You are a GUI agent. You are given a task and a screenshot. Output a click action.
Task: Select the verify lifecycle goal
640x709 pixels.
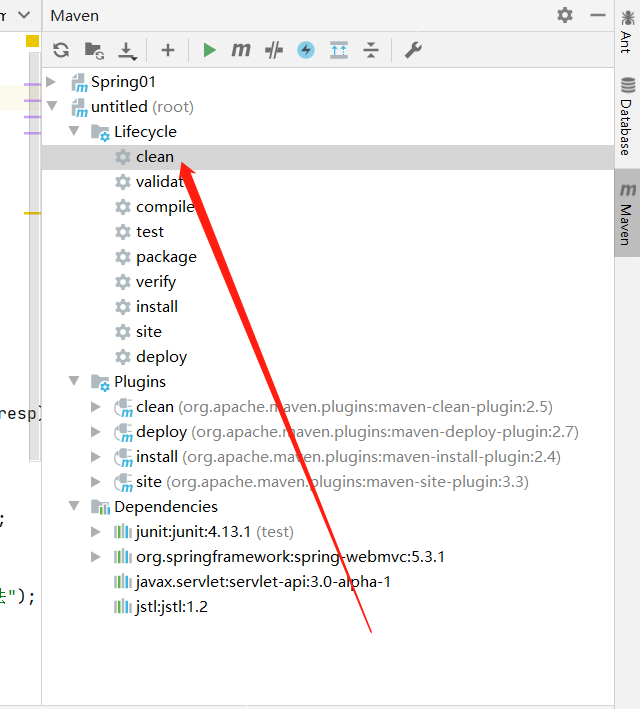click(x=156, y=282)
